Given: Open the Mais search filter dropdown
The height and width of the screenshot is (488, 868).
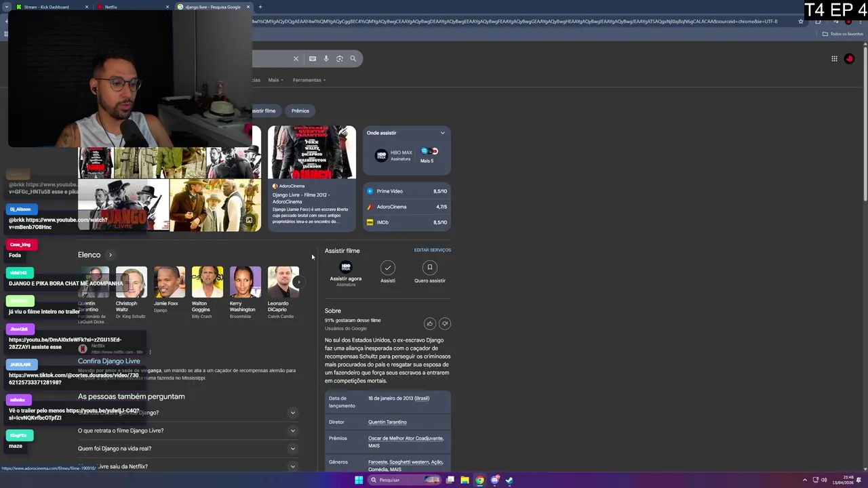Looking at the screenshot, I should click(x=275, y=80).
